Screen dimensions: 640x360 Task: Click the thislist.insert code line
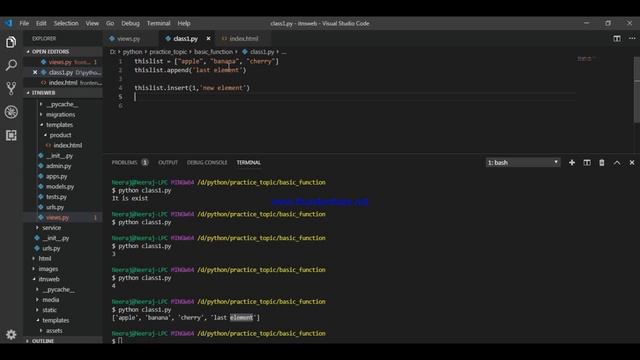[192, 88]
